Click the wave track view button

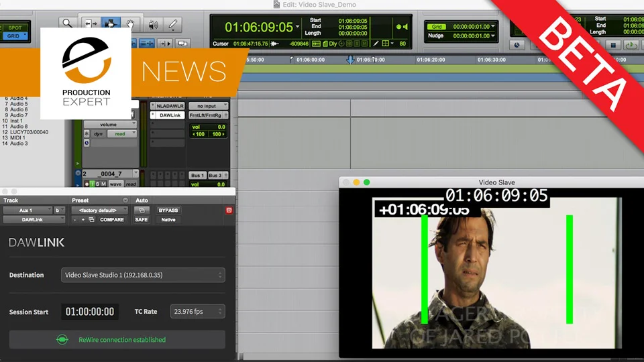tap(116, 184)
